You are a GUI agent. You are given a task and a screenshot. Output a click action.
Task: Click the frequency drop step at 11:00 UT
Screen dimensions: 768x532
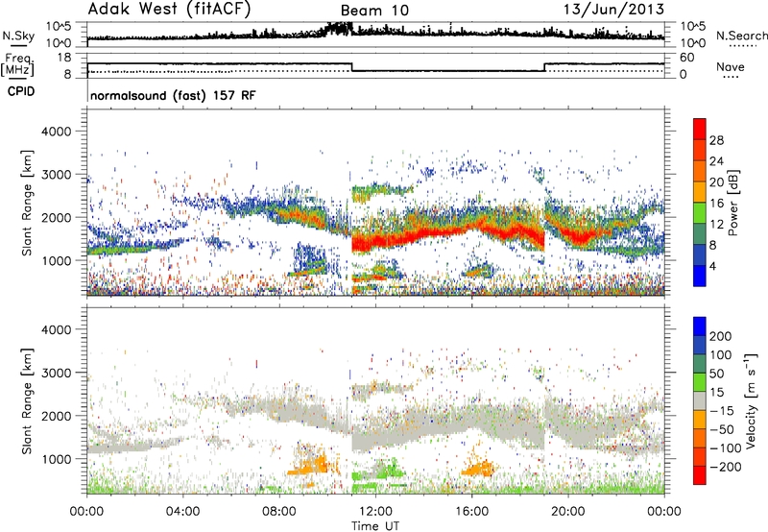point(352,67)
